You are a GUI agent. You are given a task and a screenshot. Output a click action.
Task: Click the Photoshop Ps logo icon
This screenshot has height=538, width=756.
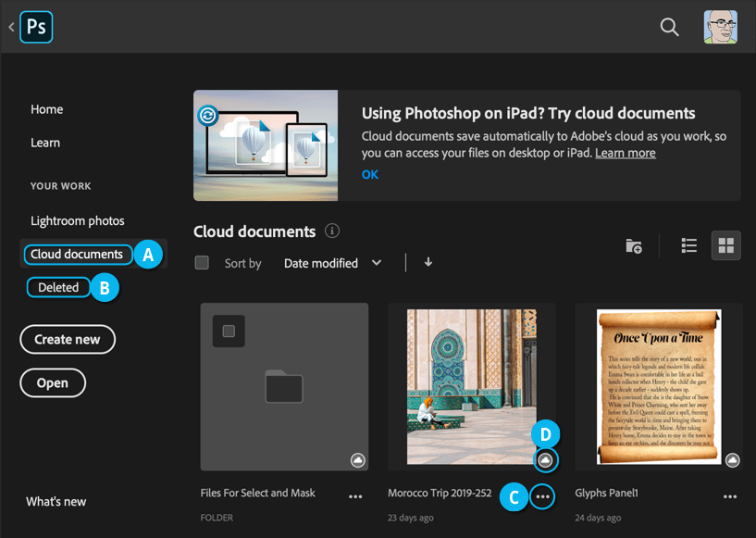pos(36,27)
